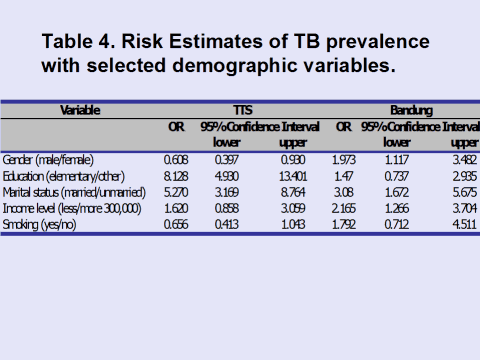This screenshot has width=480, height=360.
Task: Click the TTS upper value 13.401
Action: point(293,176)
